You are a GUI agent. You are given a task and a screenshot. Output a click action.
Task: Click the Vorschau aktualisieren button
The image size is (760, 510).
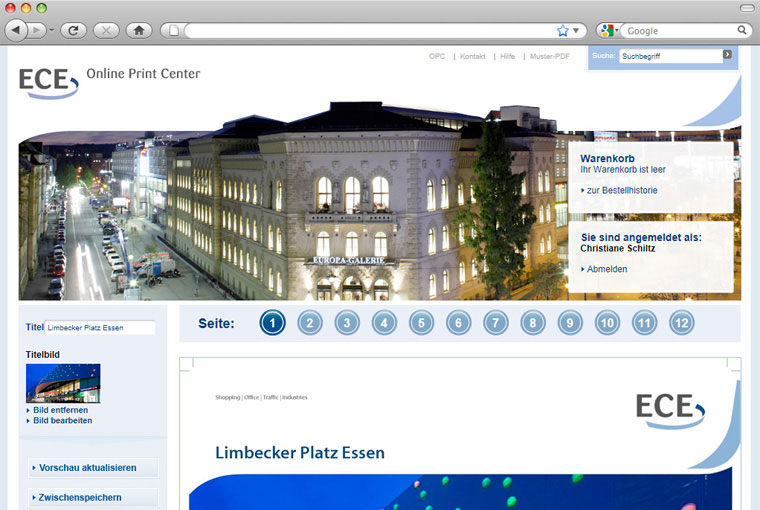tap(93, 468)
